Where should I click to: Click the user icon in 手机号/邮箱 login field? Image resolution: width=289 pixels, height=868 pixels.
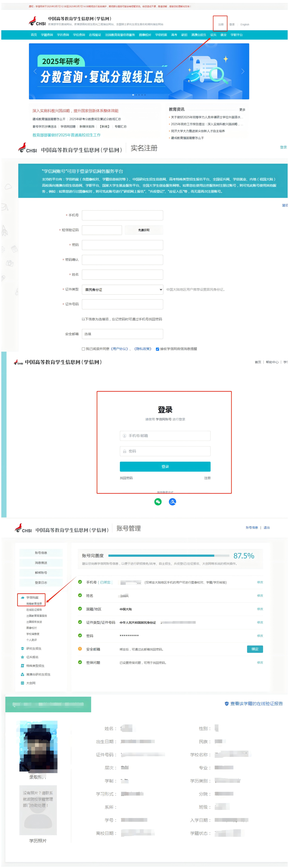coord(124,436)
